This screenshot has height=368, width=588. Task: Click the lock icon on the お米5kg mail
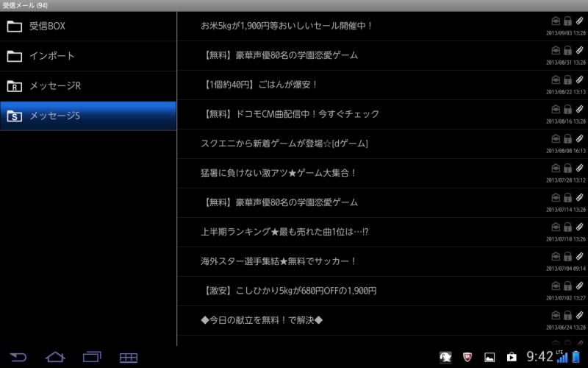coord(567,21)
